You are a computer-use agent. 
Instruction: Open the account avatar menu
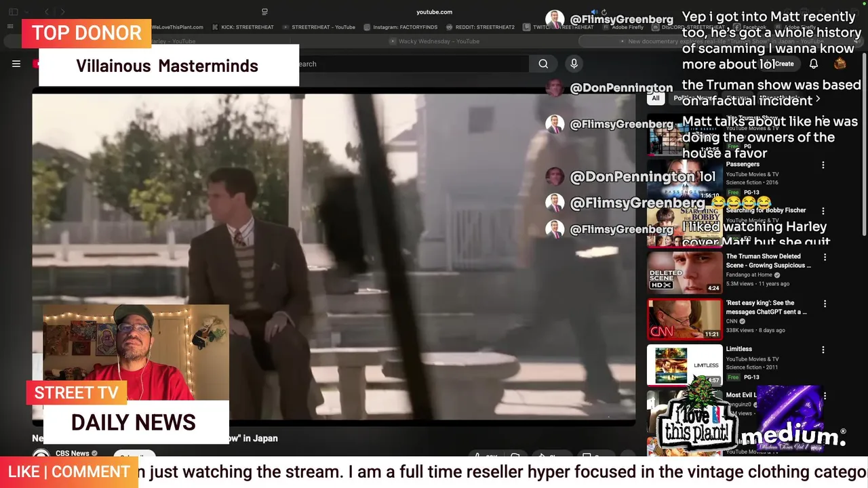tap(840, 64)
